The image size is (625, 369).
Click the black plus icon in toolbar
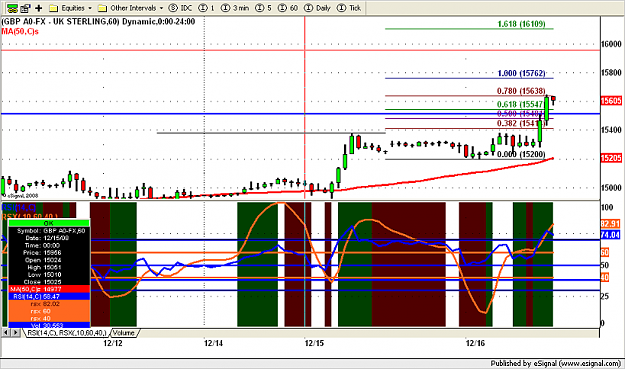click(x=39, y=8)
